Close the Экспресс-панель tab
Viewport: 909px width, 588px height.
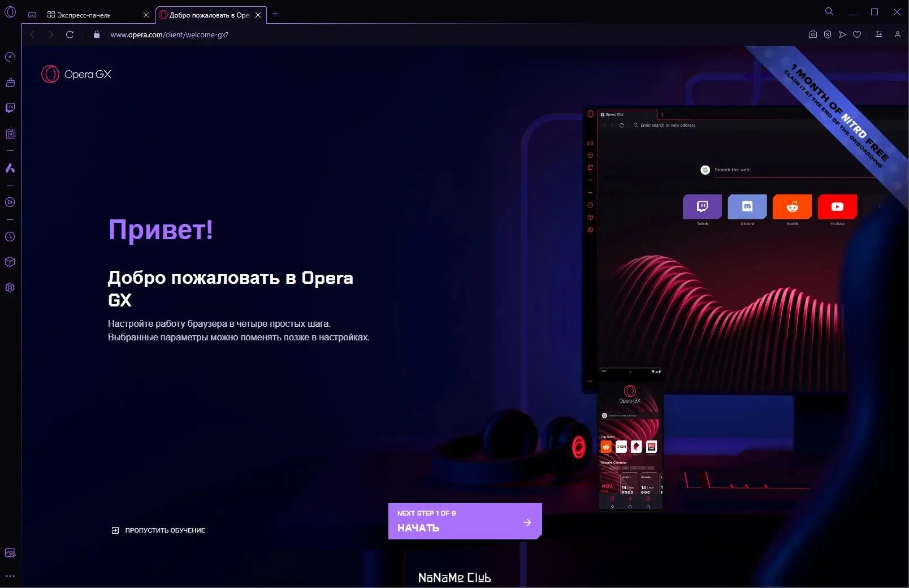[x=146, y=15]
